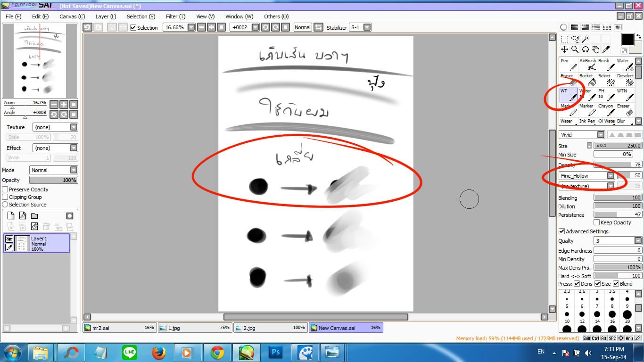Choose the hand pan tool

(x=595, y=49)
